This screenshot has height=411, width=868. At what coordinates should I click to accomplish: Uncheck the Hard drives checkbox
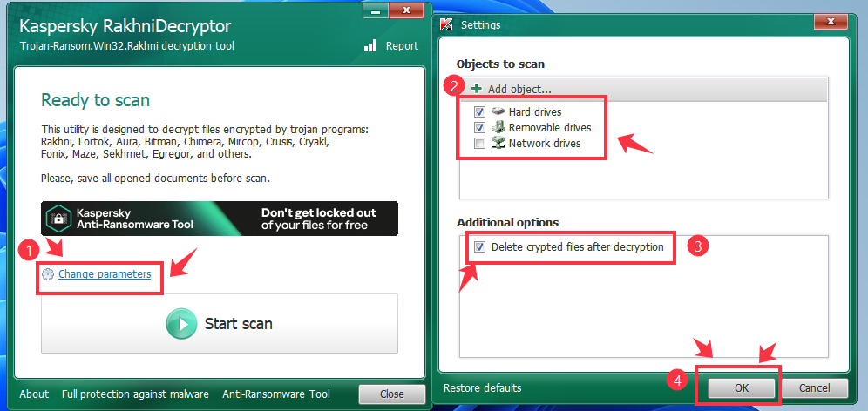tap(479, 112)
